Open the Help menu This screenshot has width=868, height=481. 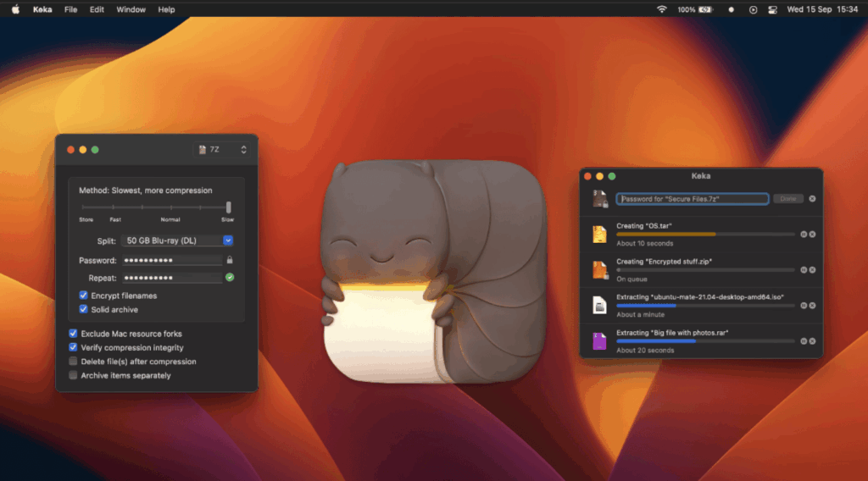pyautogui.click(x=166, y=9)
